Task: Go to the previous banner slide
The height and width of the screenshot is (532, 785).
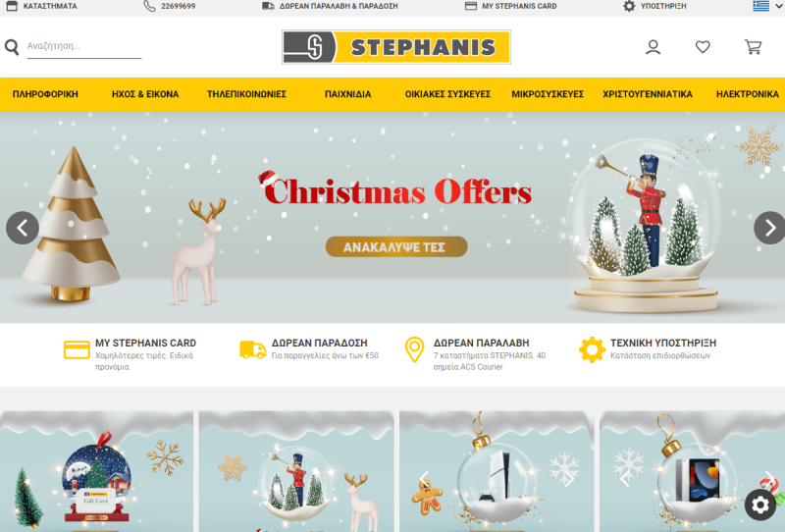Action: (23, 228)
